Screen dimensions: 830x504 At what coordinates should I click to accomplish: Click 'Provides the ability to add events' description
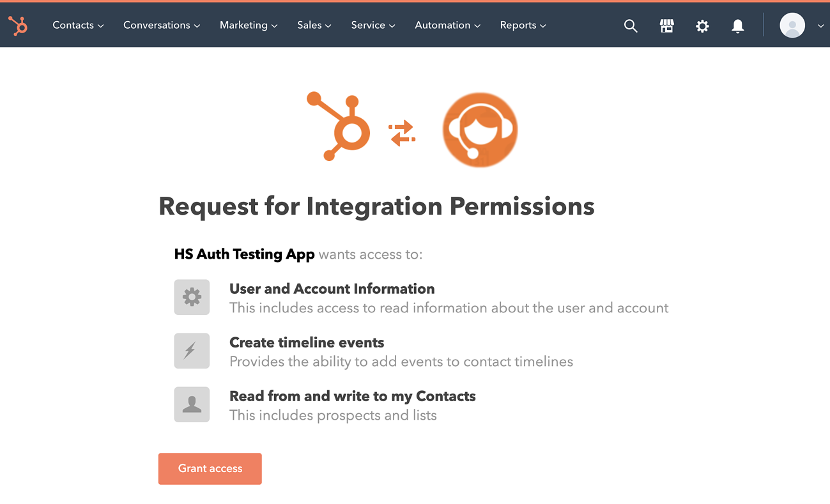401,362
